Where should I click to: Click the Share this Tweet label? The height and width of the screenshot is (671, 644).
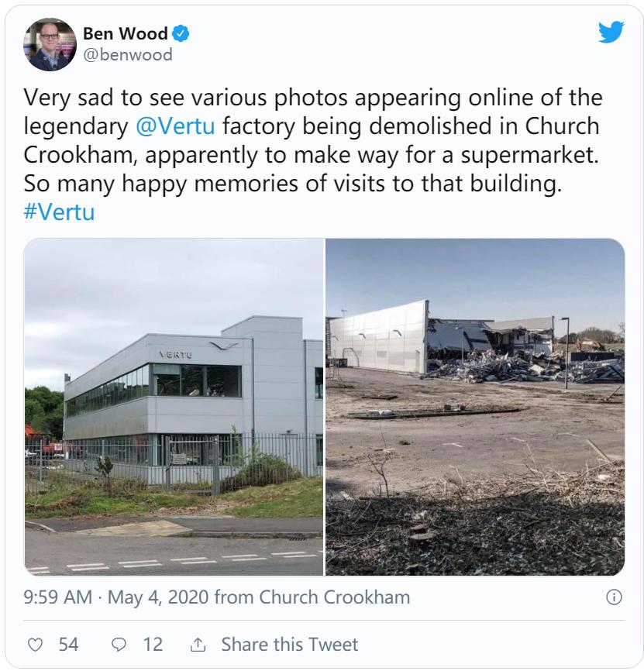point(290,644)
